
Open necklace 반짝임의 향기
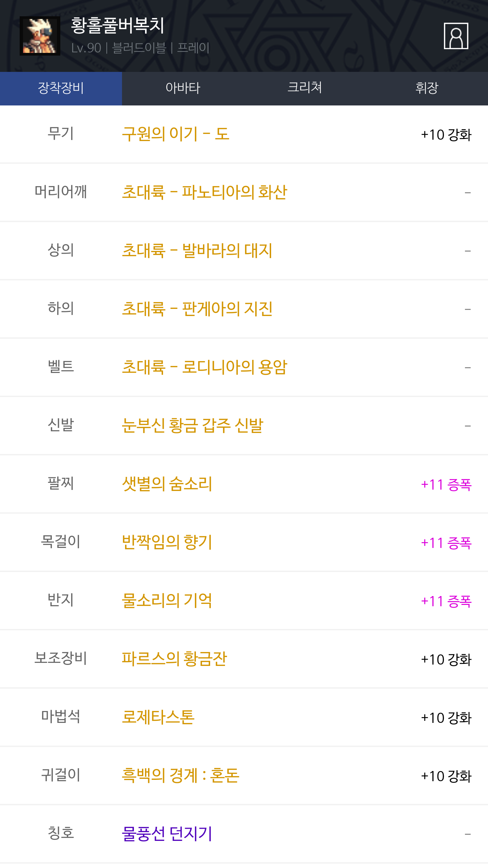[167, 542]
